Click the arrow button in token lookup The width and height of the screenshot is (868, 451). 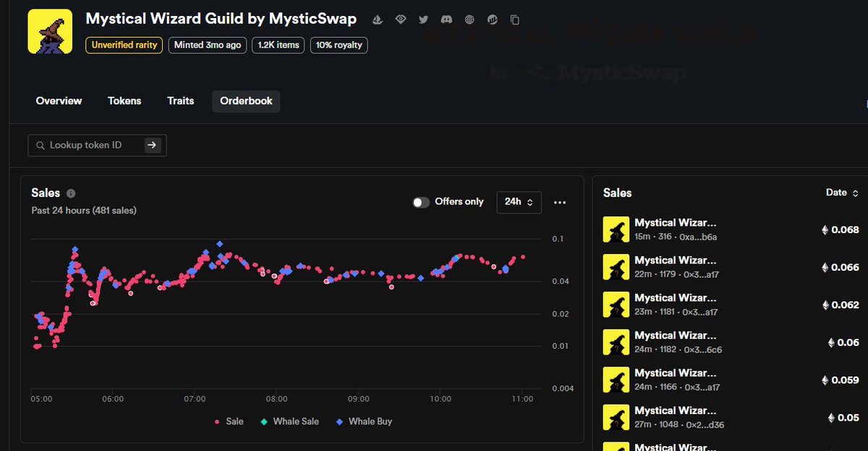tap(152, 145)
